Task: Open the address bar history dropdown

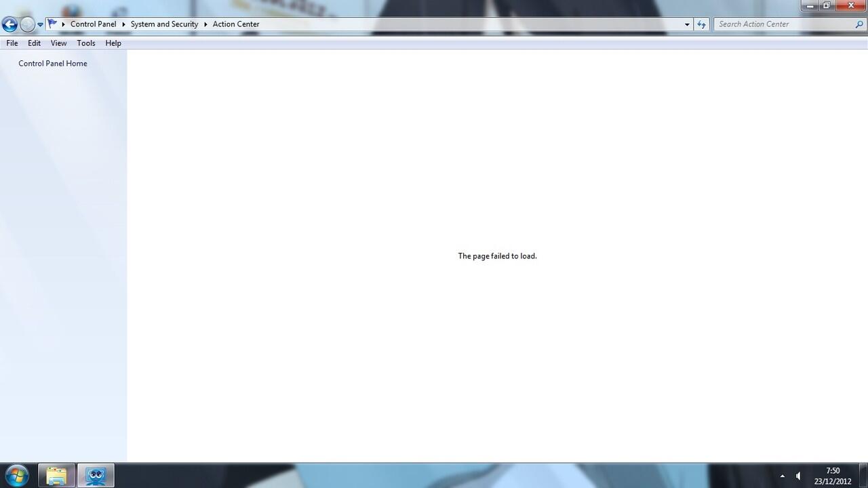Action: tap(687, 24)
